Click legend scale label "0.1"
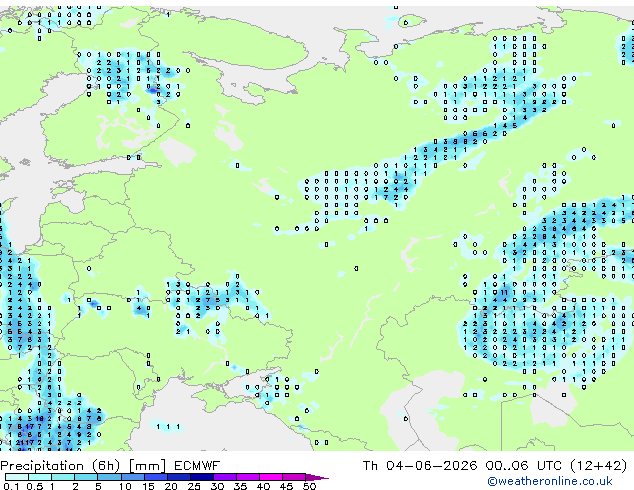The width and height of the screenshot is (634, 490). pyautogui.click(x=11, y=486)
